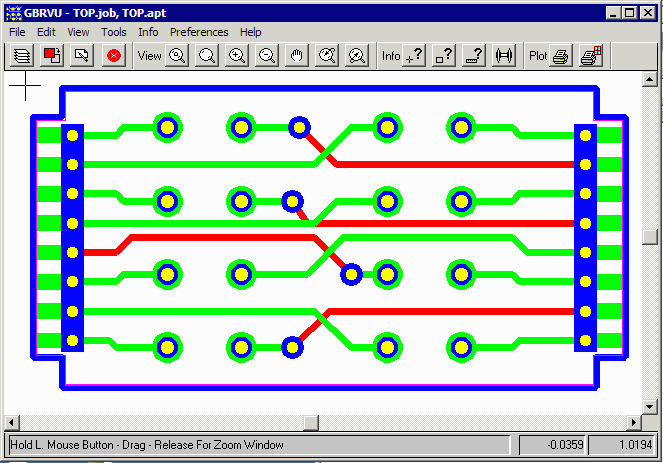This screenshot has width=663, height=463.
Task: Click the Y coordinate readout 1.0194
Action: [x=622, y=445]
